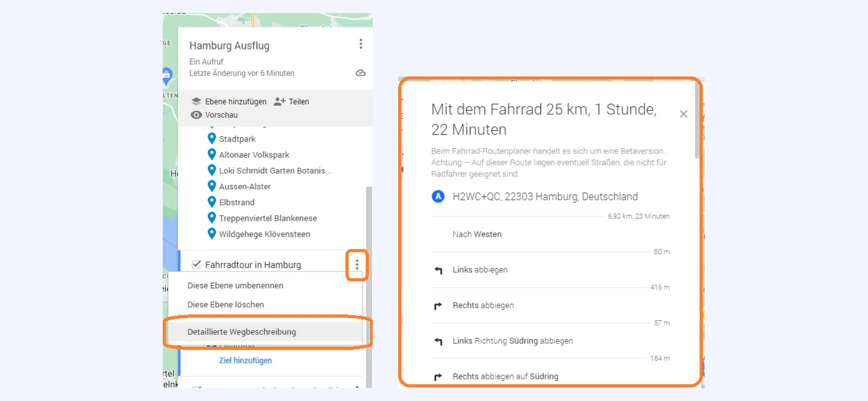The width and height of the screenshot is (868, 401).
Task: Click the layer list sidebar scrollbar
Action: point(369,287)
